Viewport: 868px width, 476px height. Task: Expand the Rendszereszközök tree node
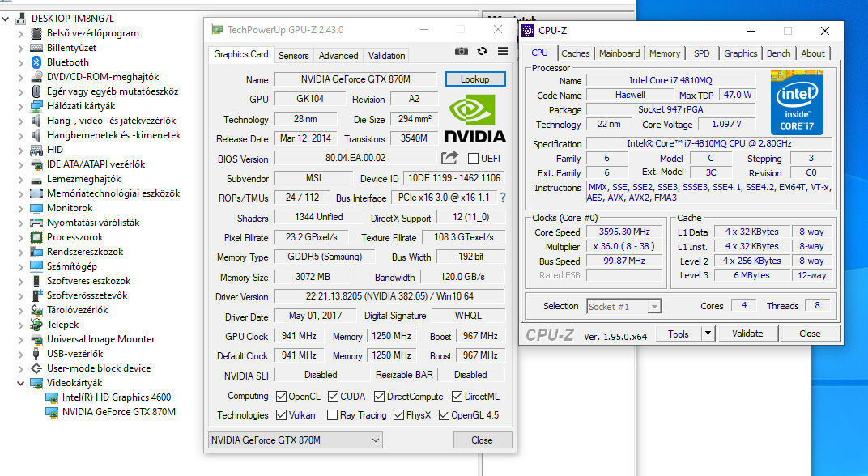(20, 252)
